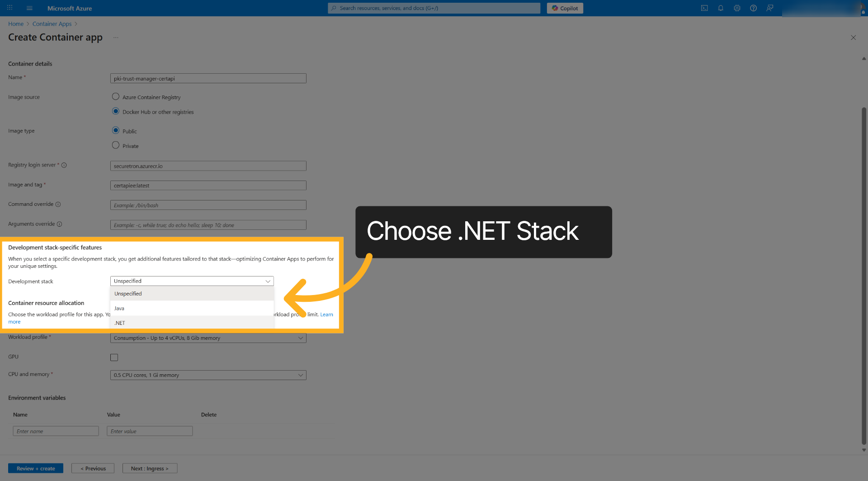Click Review + create button
The image size is (868, 481).
click(x=36, y=468)
